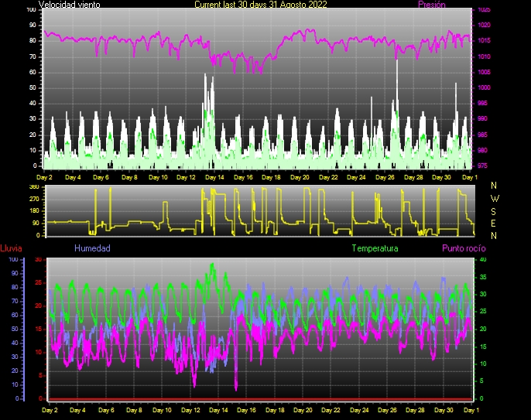Click "Day 26" under the wind speed chart
Screen dimensions: 531x420
385,177
